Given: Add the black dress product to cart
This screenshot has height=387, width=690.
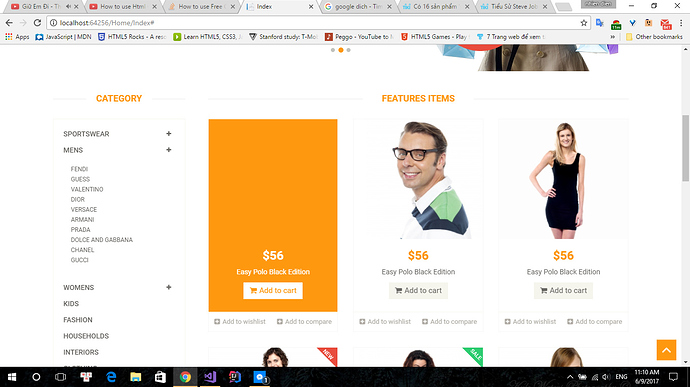Looking at the screenshot, I should 563,291.
